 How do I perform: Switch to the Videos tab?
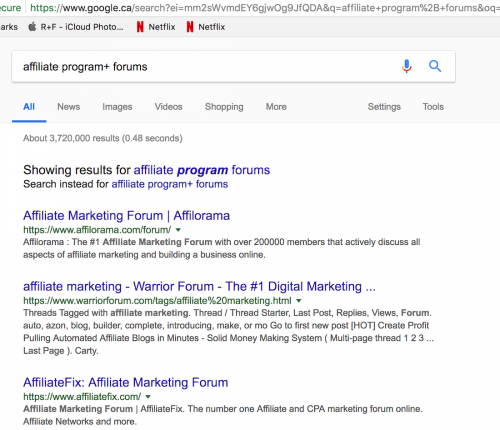[169, 107]
